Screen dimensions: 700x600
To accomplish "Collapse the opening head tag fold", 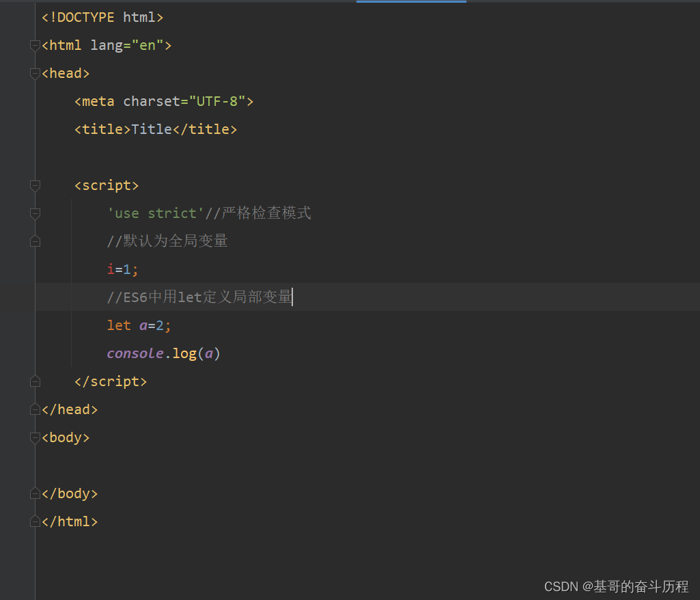I will click(x=35, y=74).
